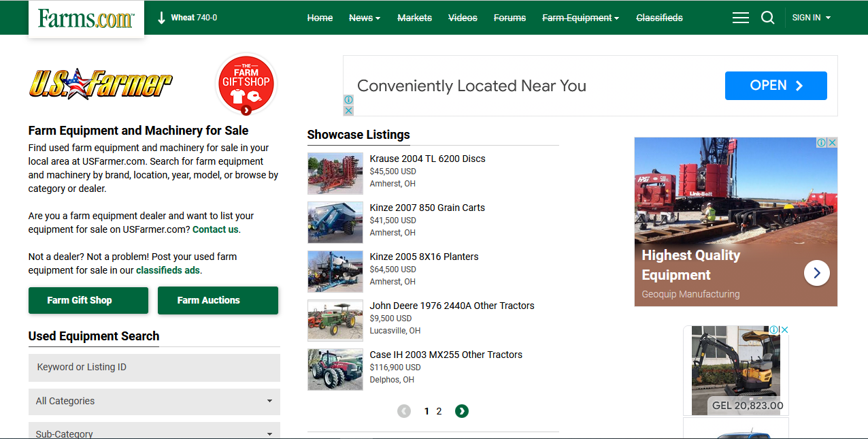Screen dimensions: 868x439
Task: Click the John Deere tractor thumbnail
Action: (x=335, y=321)
